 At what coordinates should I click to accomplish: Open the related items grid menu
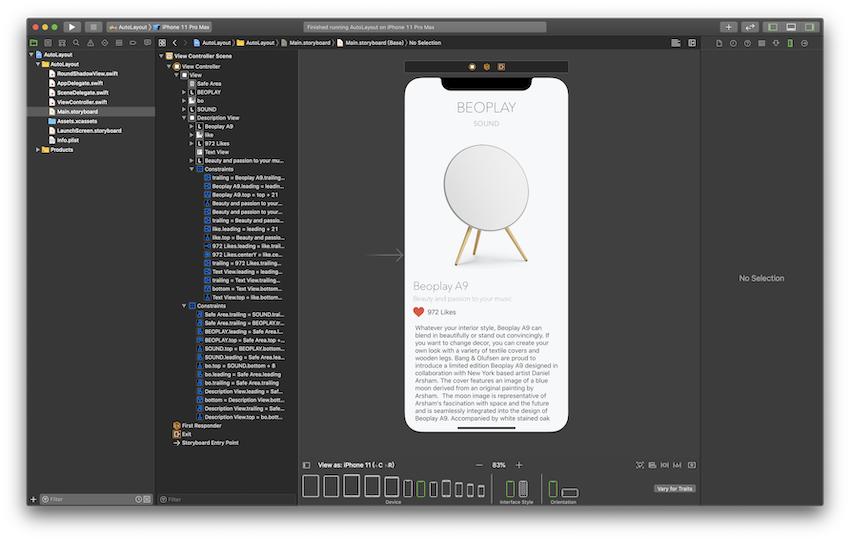click(162, 43)
